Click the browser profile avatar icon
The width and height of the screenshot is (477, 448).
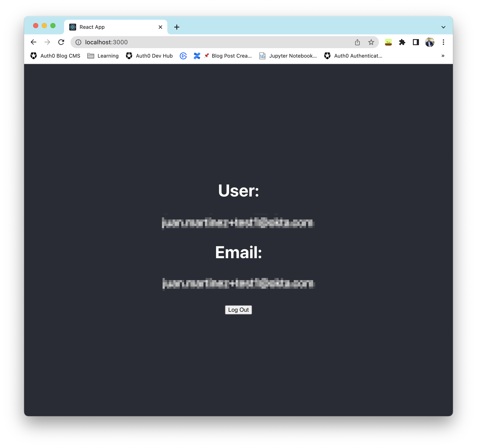(x=429, y=42)
